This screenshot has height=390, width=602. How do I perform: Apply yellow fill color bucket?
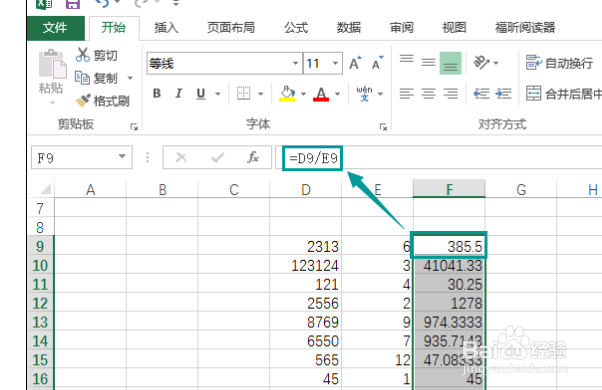tap(287, 93)
